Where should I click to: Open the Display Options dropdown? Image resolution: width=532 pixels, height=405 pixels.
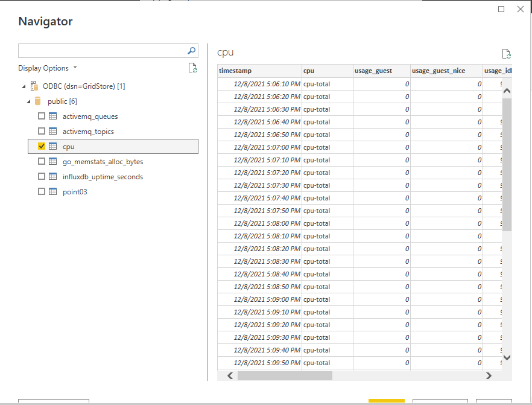pos(48,68)
